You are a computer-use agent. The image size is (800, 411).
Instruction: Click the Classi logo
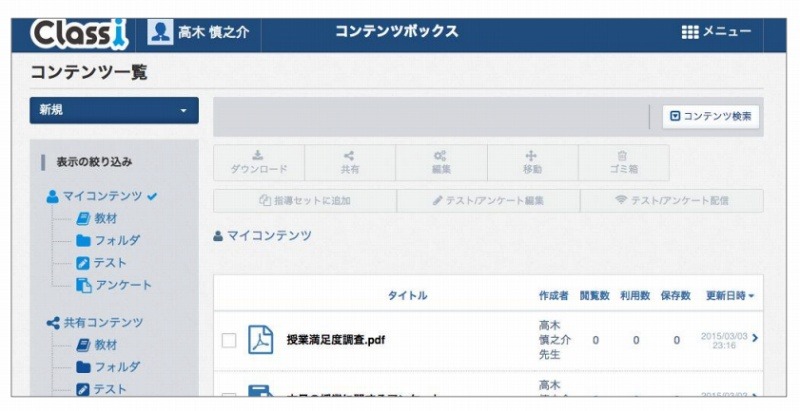[79, 34]
